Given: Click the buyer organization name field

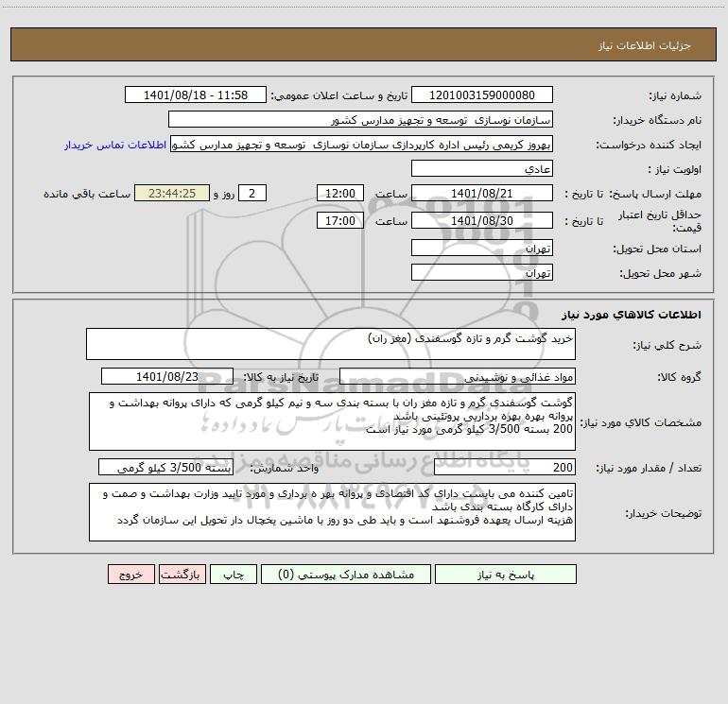Looking at the screenshot, I should [360, 119].
